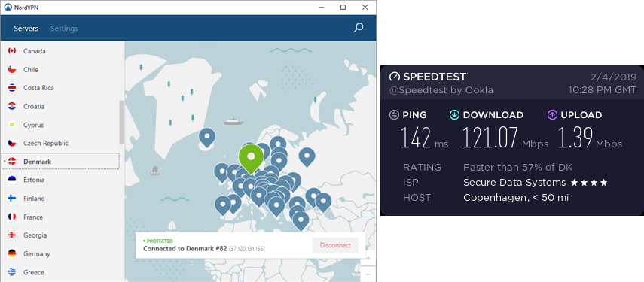The height and width of the screenshot is (282, 644).
Task: Click 'Secure Data Systems' ISP name
Action: tap(514, 183)
